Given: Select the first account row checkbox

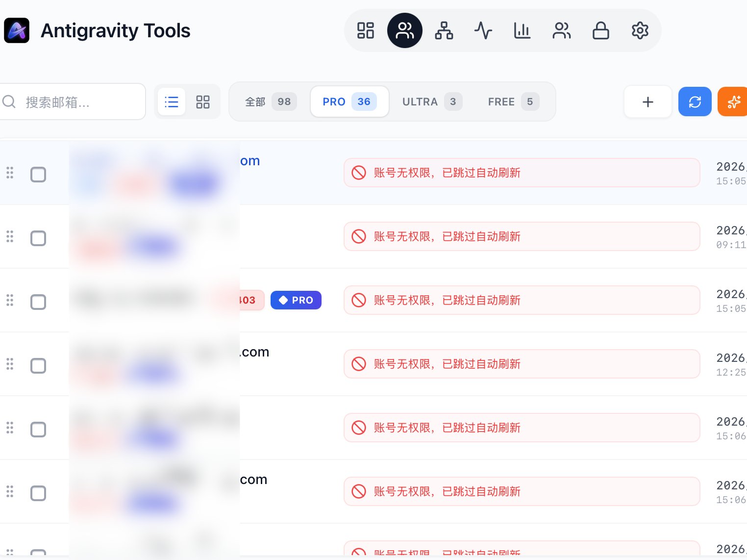Looking at the screenshot, I should 38,175.
